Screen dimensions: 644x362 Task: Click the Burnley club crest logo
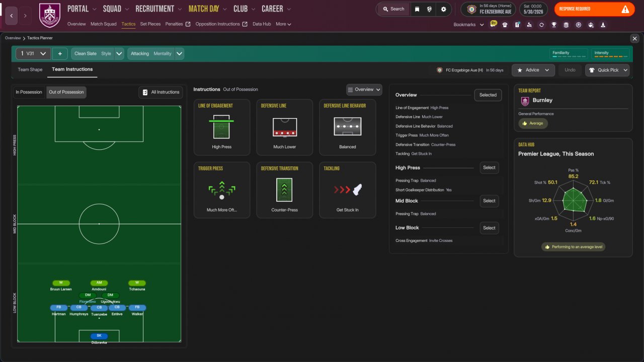click(x=49, y=16)
